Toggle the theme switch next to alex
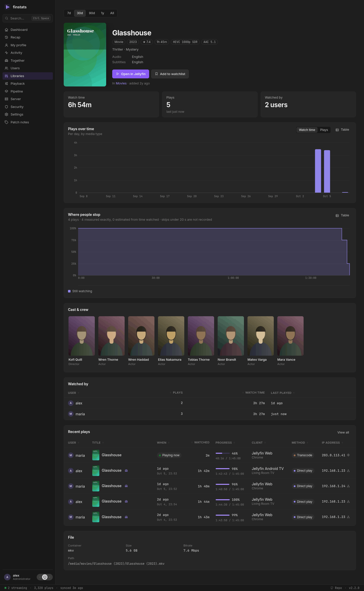 tap(45, 577)
